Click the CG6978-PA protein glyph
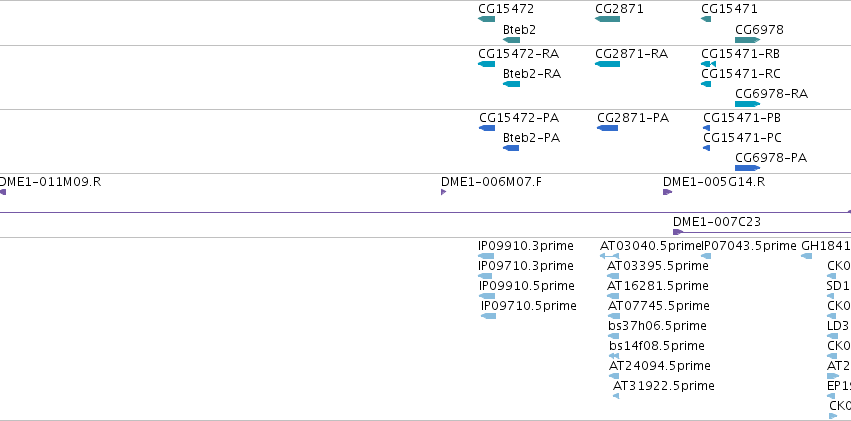The width and height of the screenshot is (851, 421). pyautogui.click(x=747, y=168)
